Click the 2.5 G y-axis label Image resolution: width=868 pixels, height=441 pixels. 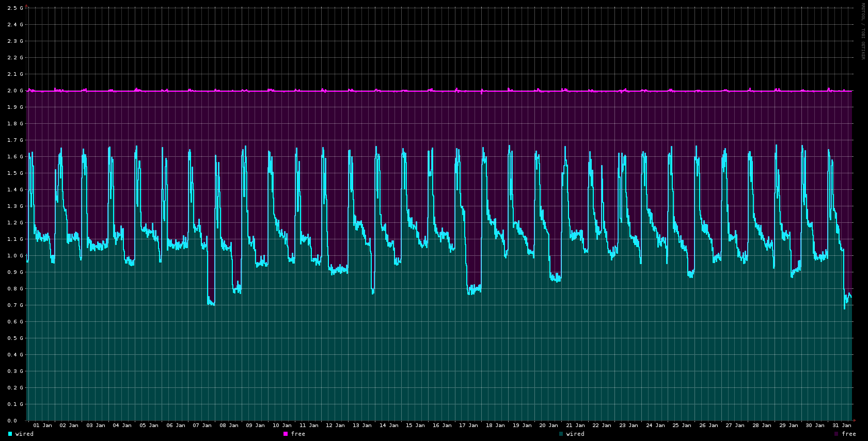(x=15, y=8)
